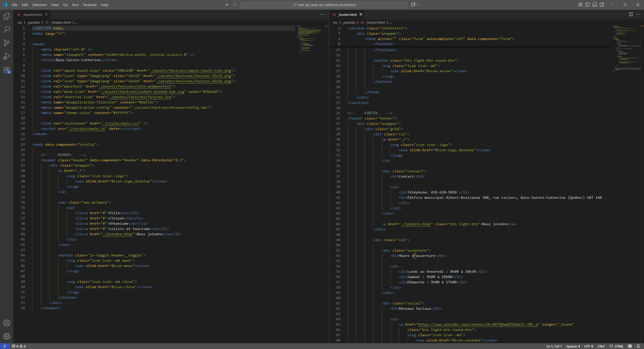644x349 pixels.
Task: Switch to the _footer.html tab
Action: [x=347, y=15]
